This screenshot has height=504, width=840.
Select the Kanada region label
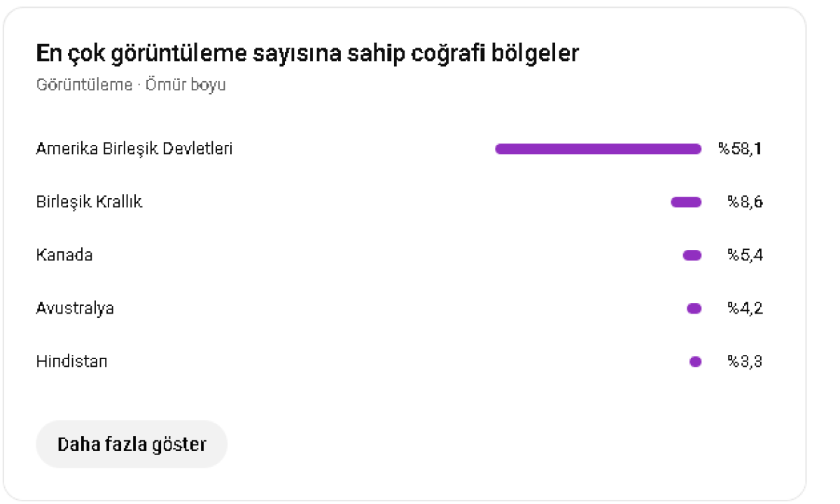coord(64,255)
